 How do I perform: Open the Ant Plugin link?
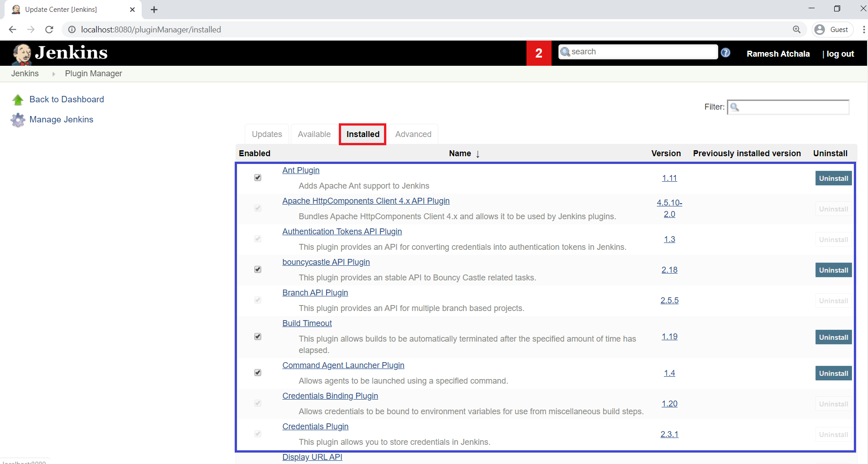(x=301, y=170)
